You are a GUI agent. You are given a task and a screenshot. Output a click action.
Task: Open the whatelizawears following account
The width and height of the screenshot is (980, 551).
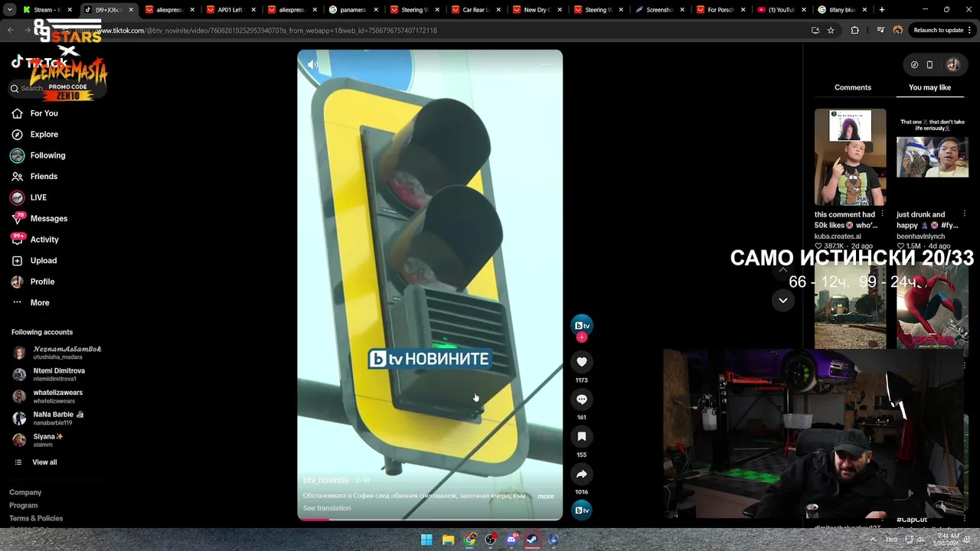click(x=47, y=396)
